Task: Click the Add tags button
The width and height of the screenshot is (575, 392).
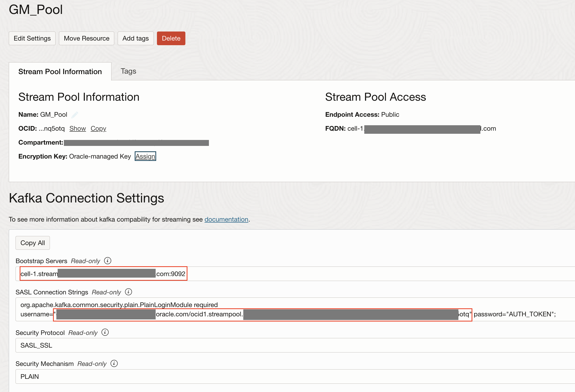Action: (136, 38)
